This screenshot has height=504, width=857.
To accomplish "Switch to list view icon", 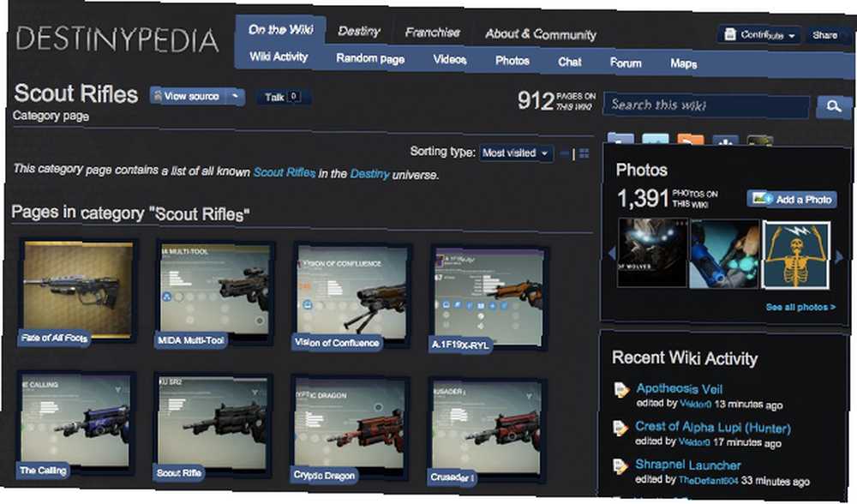I will [x=565, y=153].
